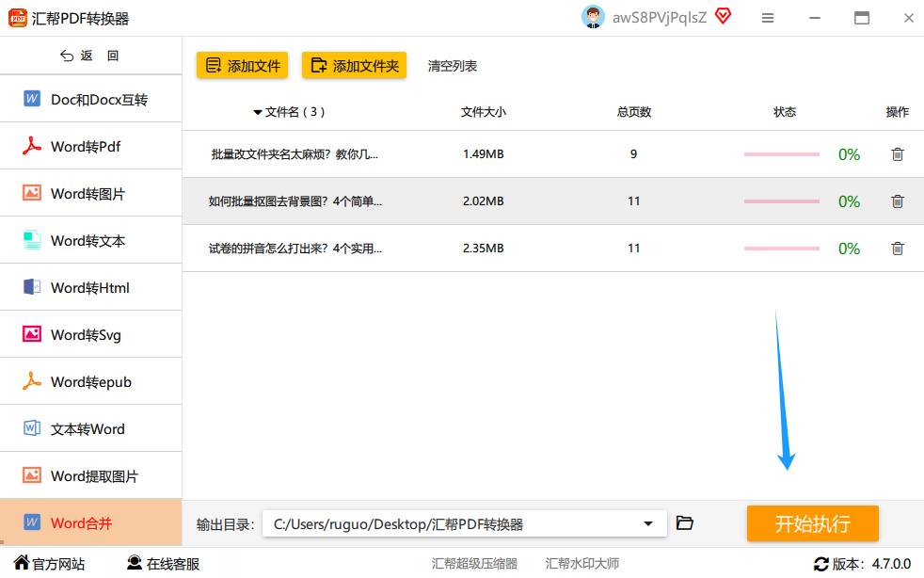
Task: Select file 试卷的拼音怎么打出来？4个实用...
Action: coord(295,249)
